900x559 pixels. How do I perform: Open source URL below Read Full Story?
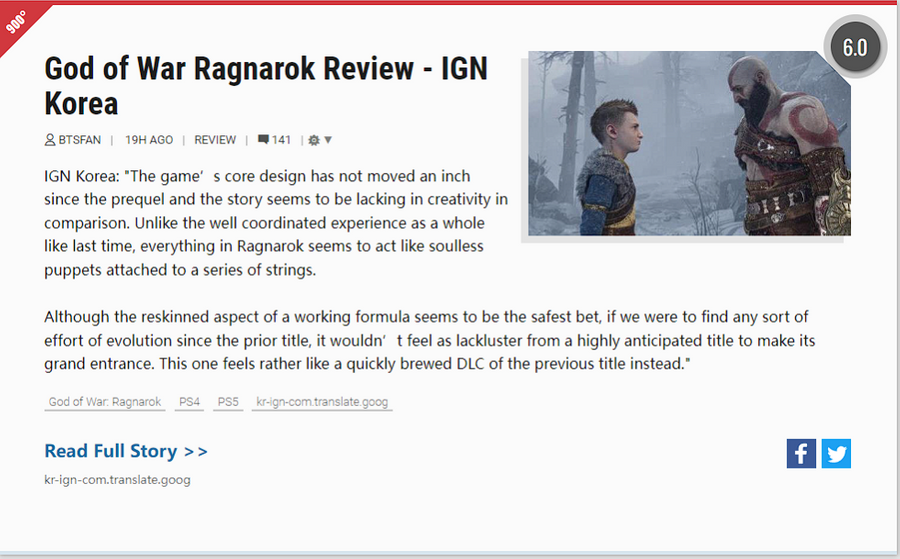point(117,480)
